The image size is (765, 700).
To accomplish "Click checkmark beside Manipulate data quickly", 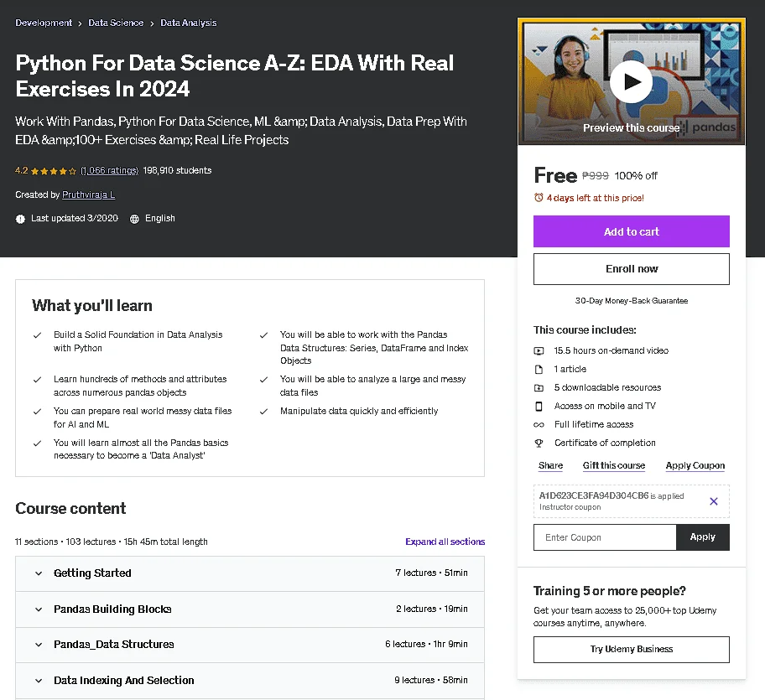I will click(x=263, y=412).
